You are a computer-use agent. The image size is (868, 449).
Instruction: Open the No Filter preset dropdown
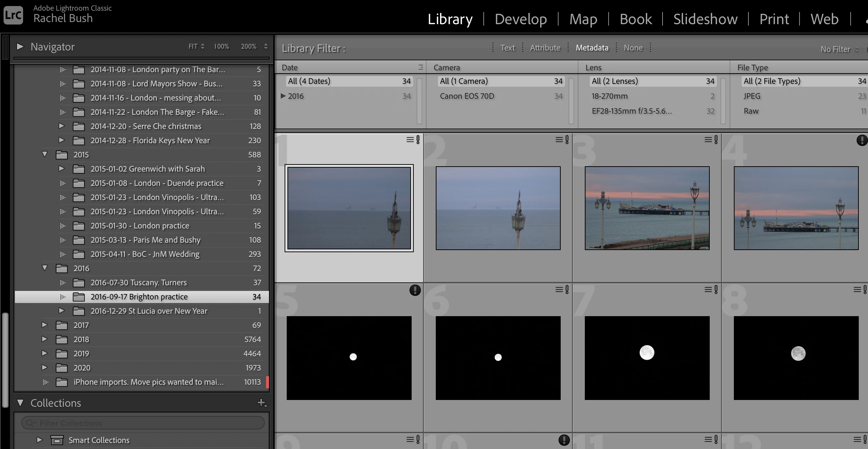(x=839, y=49)
